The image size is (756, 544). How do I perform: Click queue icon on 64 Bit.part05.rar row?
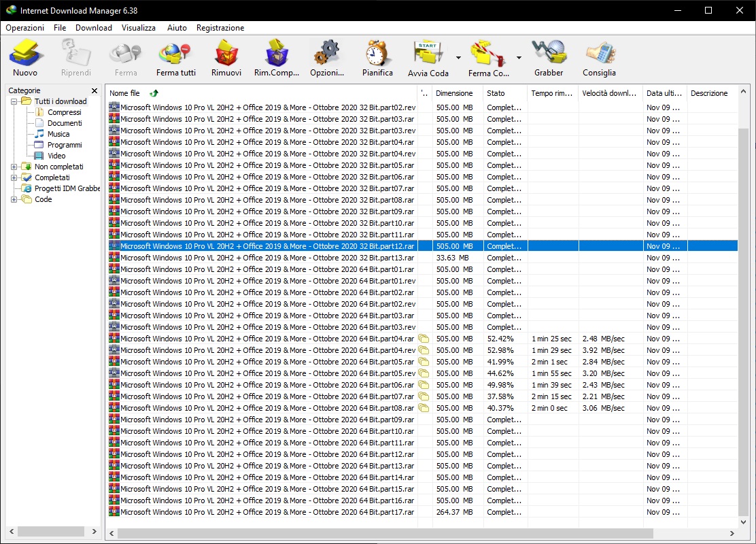(x=424, y=362)
